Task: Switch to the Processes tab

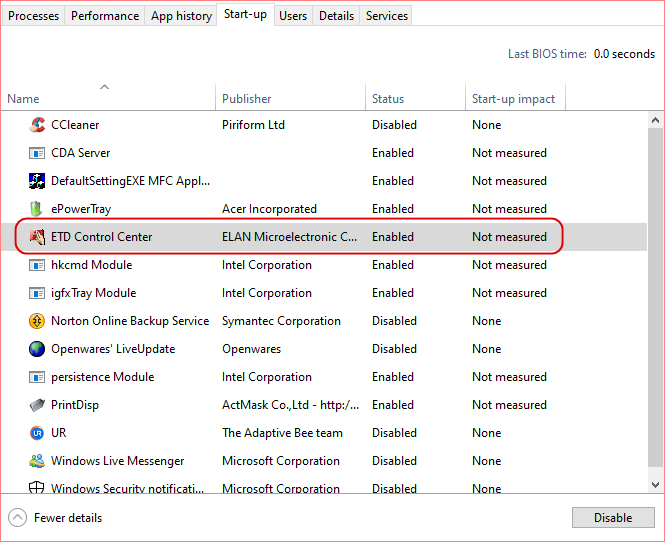Action: [34, 16]
